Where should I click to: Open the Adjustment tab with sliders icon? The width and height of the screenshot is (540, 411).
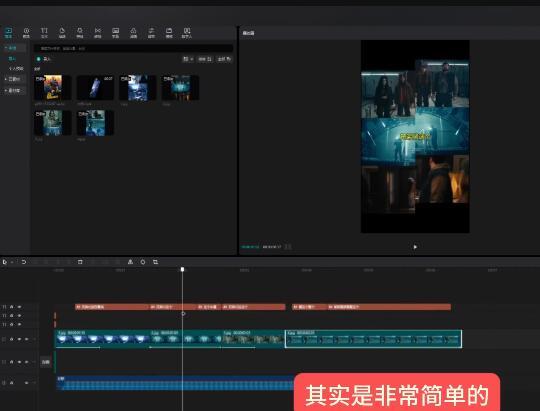(x=151, y=33)
